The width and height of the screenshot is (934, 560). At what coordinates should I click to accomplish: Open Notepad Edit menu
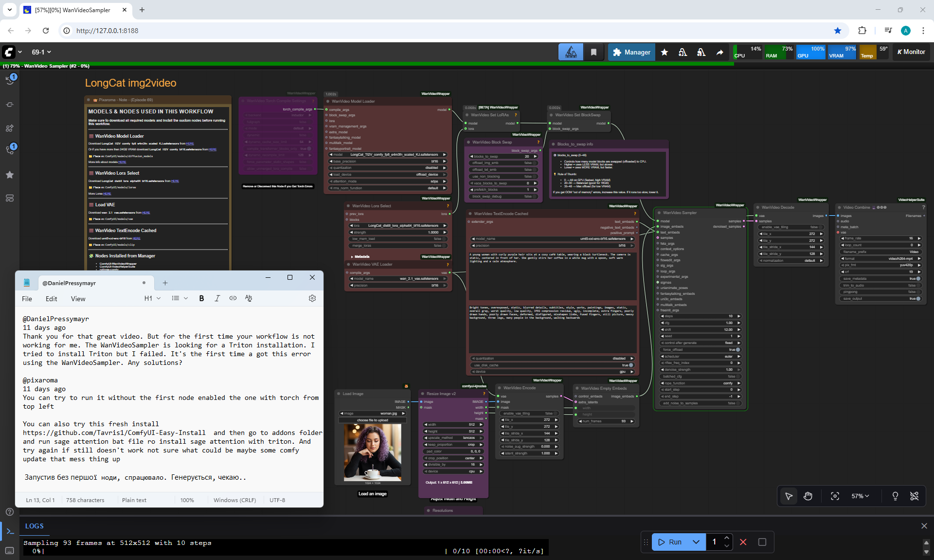[51, 299]
